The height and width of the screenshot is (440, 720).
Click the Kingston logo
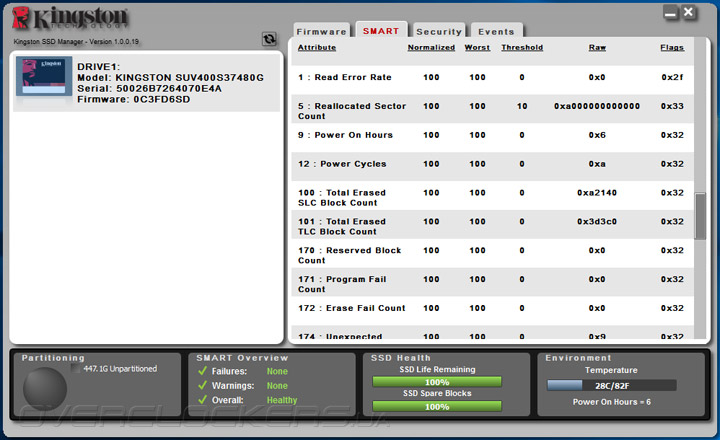pyautogui.click(x=70, y=19)
